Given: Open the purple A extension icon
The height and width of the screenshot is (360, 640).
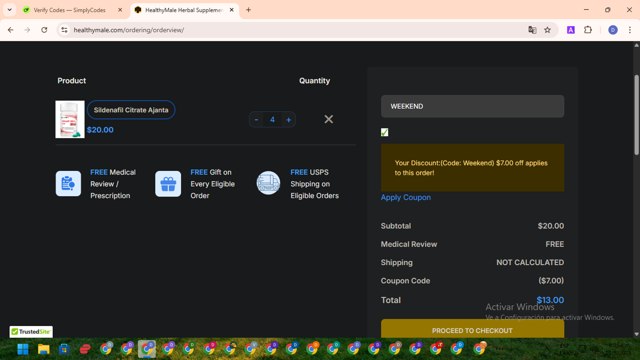Looking at the screenshot, I should point(571,30).
